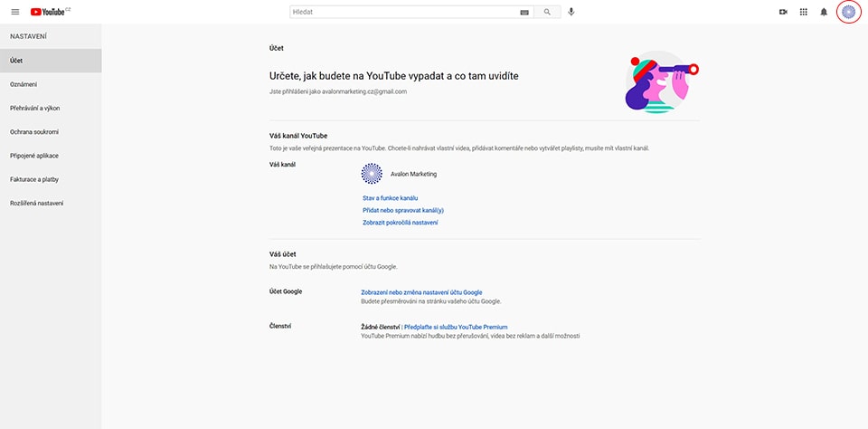
Task: Click the Členství label
Action: click(x=280, y=326)
